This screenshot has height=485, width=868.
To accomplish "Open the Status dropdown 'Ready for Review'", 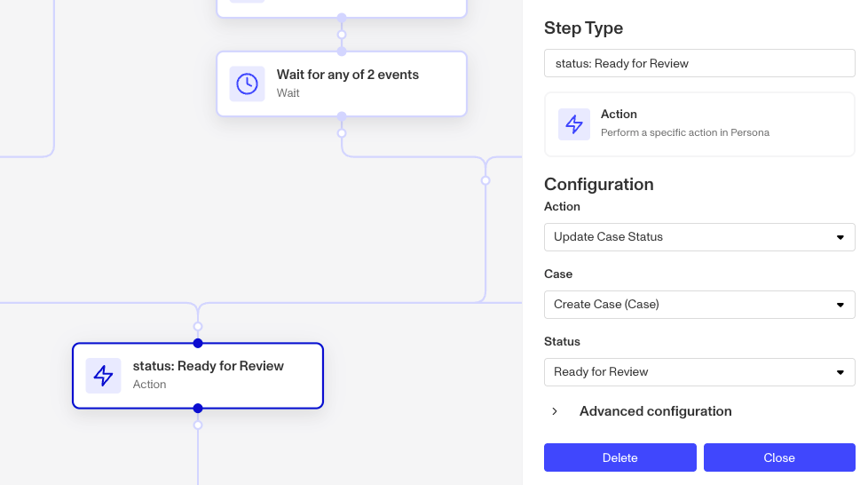I will coord(699,372).
